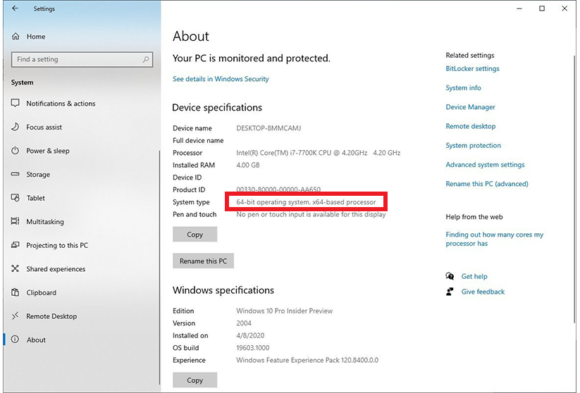Open Shared experiences section
The width and height of the screenshot is (580, 393).
(x=55, y=269)
